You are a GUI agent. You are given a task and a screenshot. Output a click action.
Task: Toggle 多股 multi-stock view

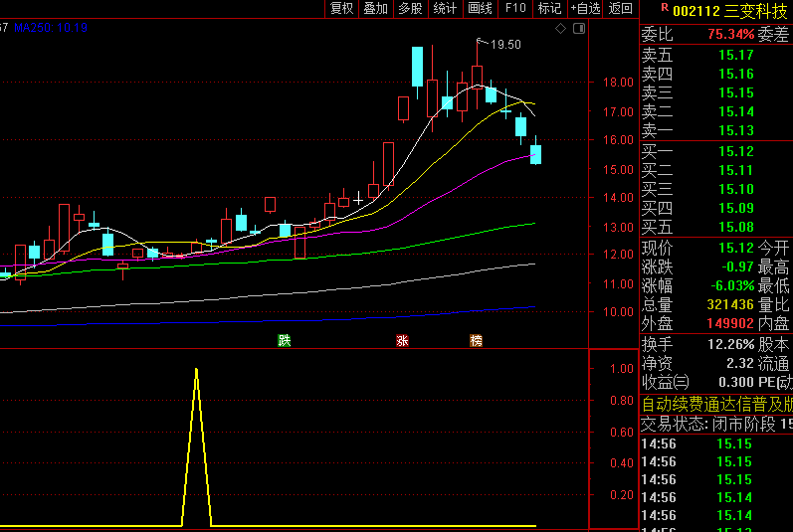click(410, 9)
